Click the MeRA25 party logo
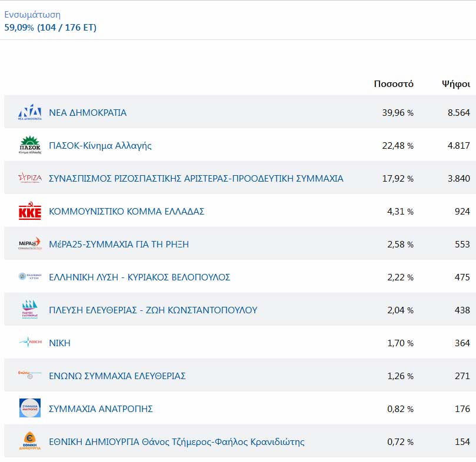 (30, 243)
